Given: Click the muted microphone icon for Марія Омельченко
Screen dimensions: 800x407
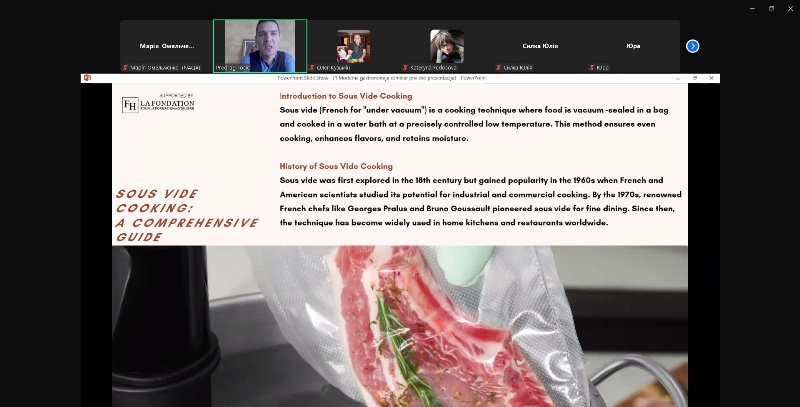Looking at the screenshot, I should pyautogui.click(x=125, y=67).
